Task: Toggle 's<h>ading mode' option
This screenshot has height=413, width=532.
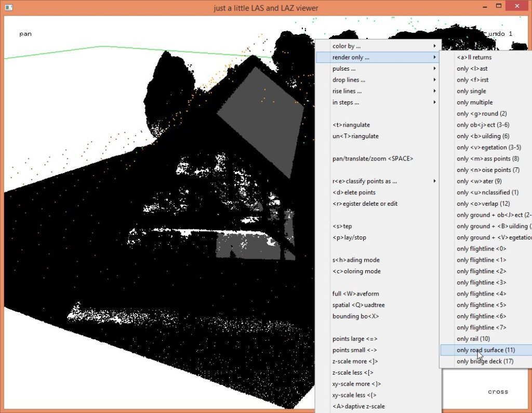Action: (356, 260)
